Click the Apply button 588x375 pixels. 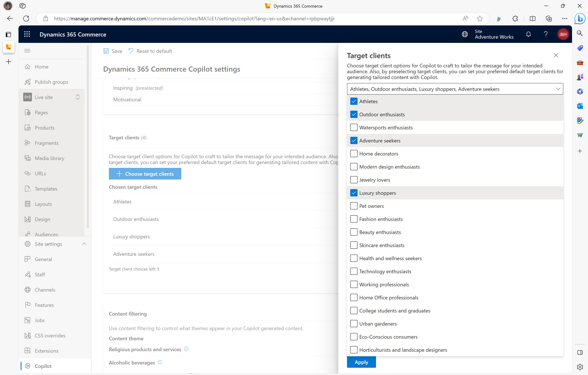[362, 362]
